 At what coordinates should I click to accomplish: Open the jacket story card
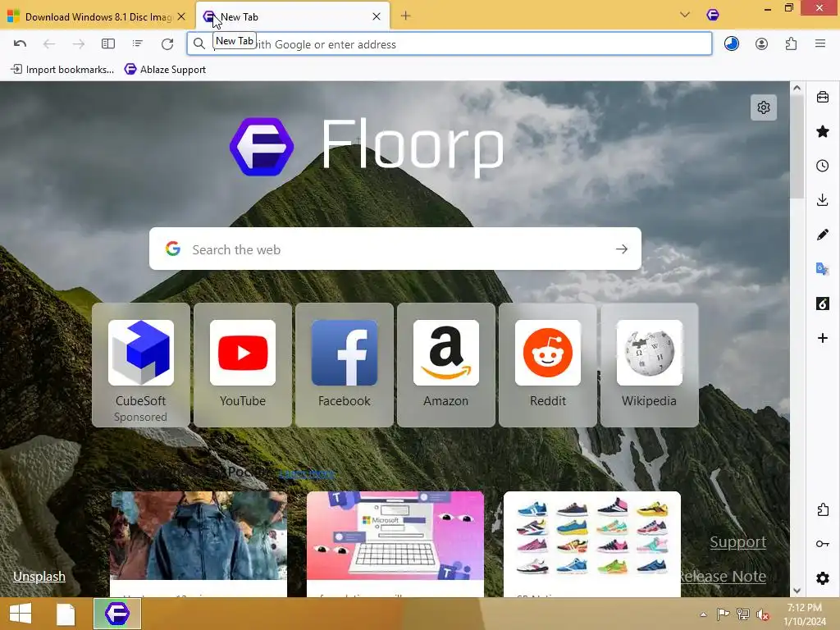[x=199, y=544]
